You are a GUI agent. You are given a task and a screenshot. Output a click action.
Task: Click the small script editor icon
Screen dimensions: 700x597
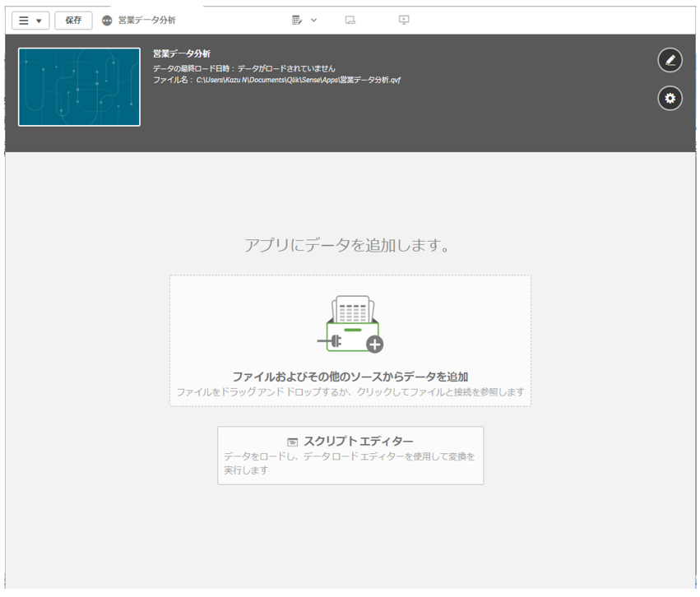292,442
